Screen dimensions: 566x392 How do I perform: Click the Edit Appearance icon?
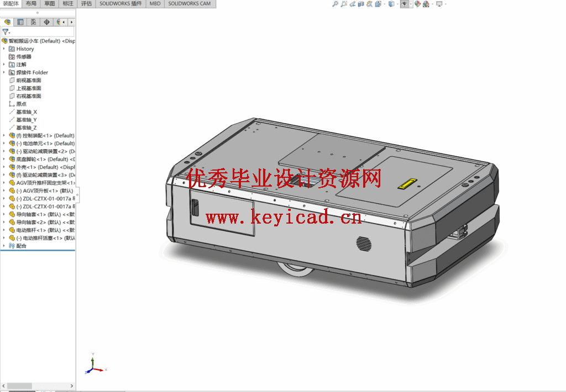[x=418, y=4]
